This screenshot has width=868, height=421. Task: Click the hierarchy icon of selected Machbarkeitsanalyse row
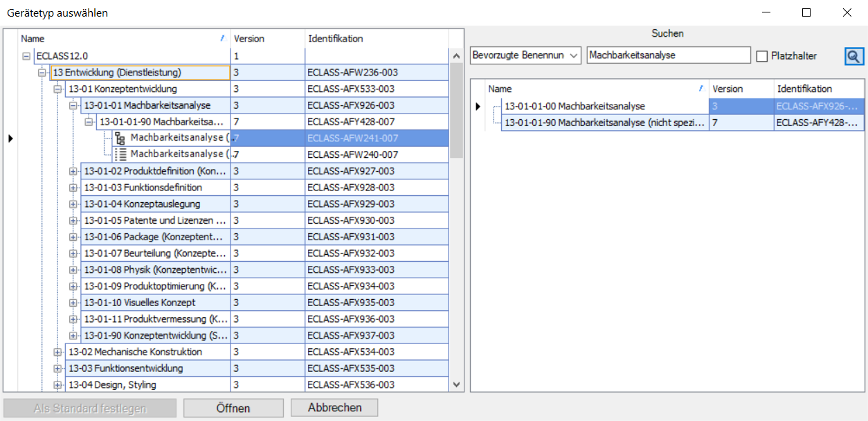coord(120,138)
